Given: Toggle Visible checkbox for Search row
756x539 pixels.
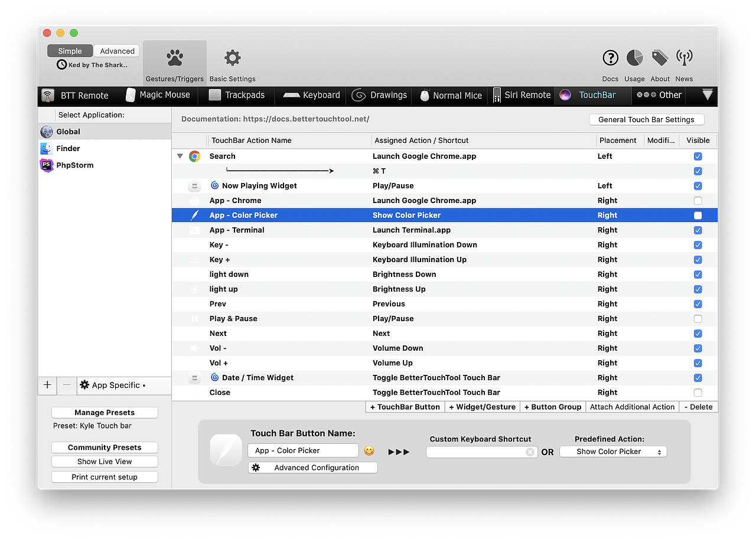Looking at the screenshot, I should (698, 156).
